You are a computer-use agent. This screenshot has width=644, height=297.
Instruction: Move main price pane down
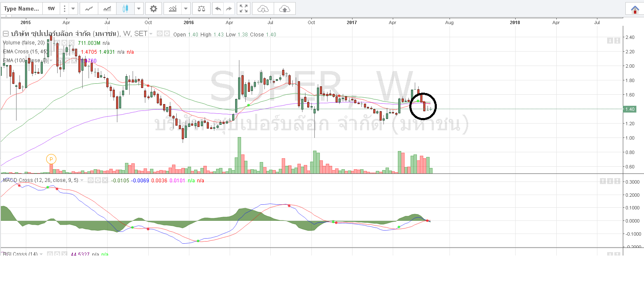click(610, 41)
